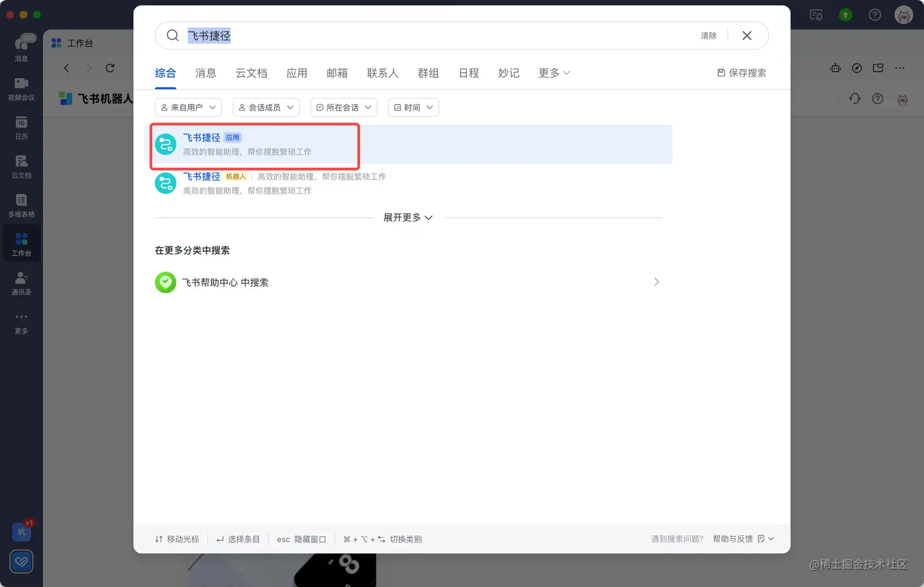
Task: Switch to the 日程 tab
Action: pyautogui.click(x=469, y=73)
